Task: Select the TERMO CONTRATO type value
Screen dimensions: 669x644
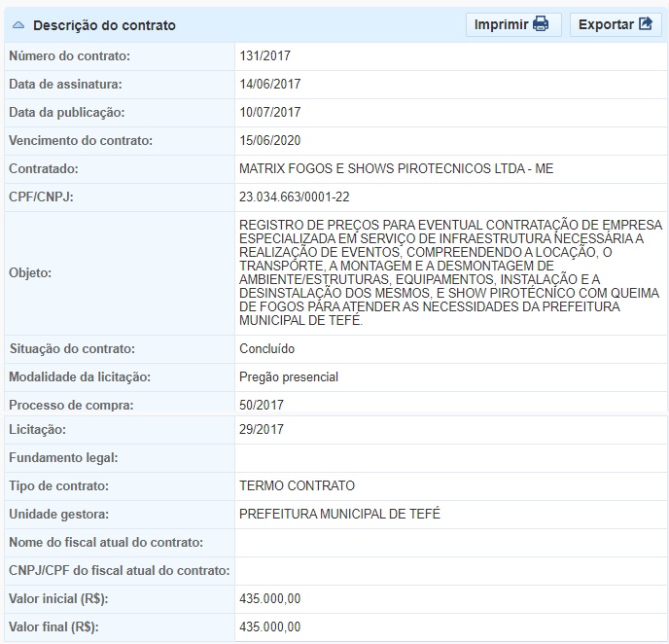Action: [298, 485]
